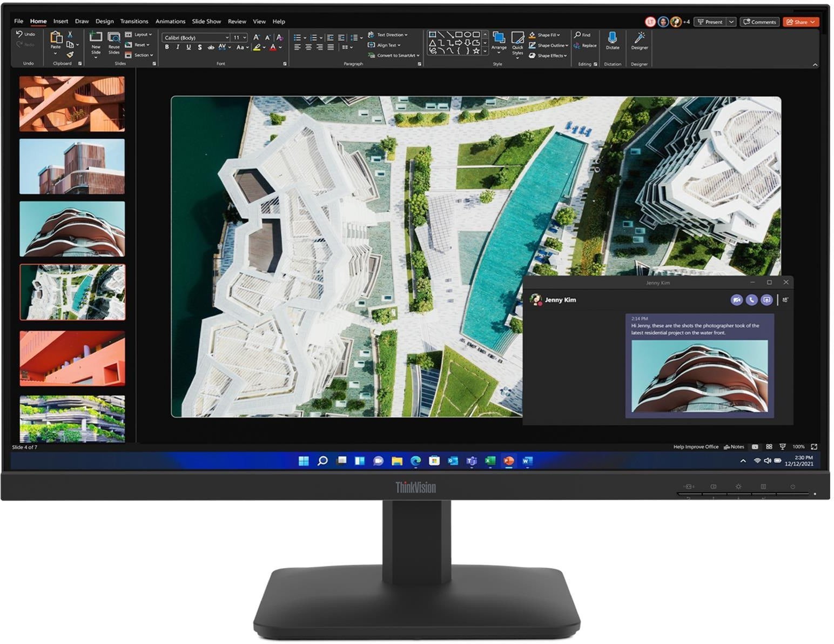Image resolution: width=834 pixels, height=644 pixels.
Task: Switch to the Animations ribbon tab
Action: (171, 21)
